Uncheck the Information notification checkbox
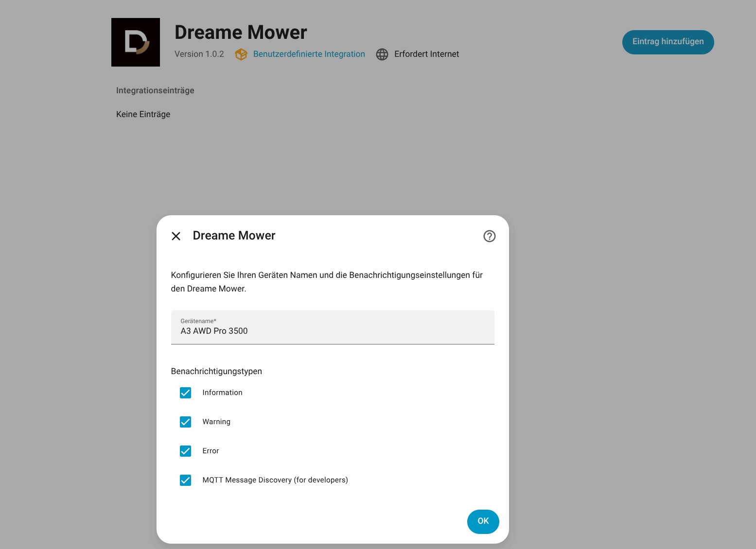756x549 pixels. tap(185, 393)
